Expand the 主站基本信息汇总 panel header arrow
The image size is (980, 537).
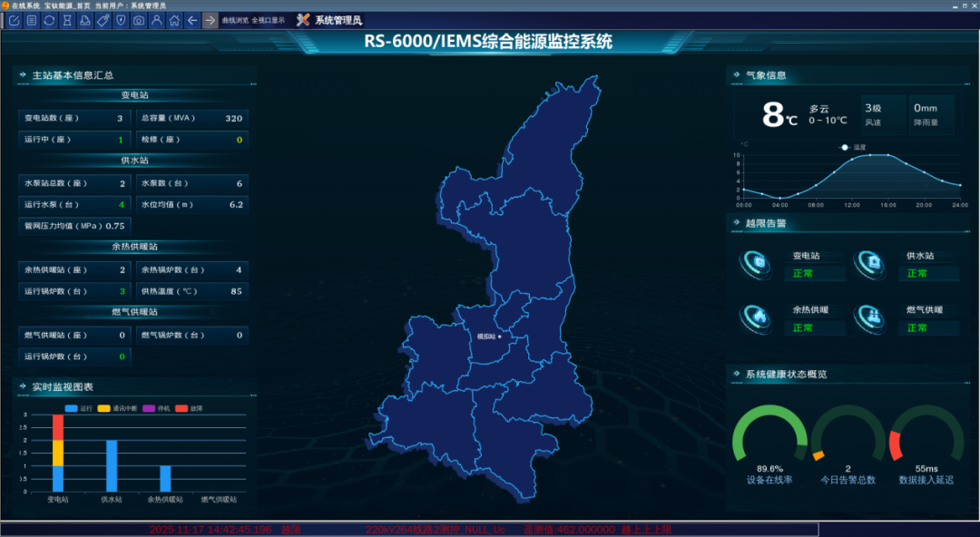point(21,75)
